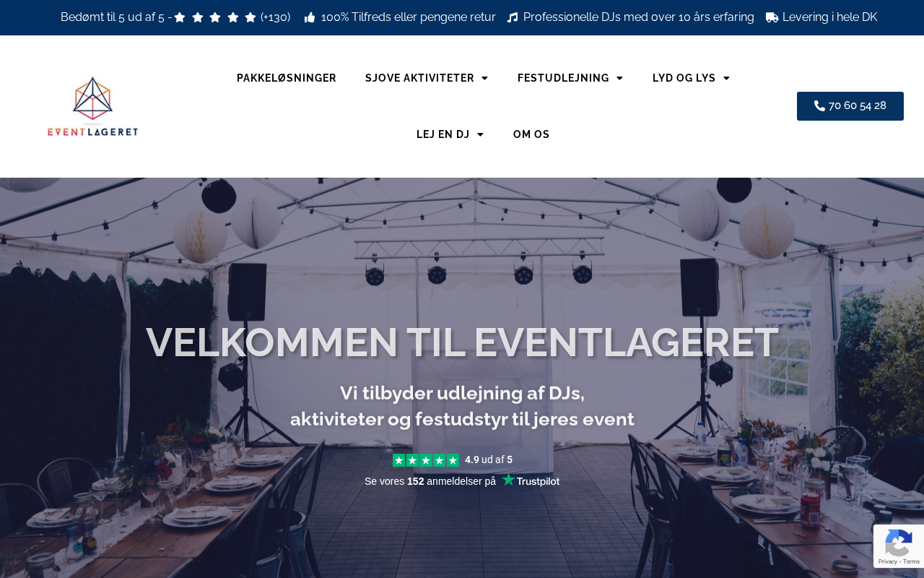Click the reCAPTCHA Privacy link
924x578 pixels.
coord(888,561)
